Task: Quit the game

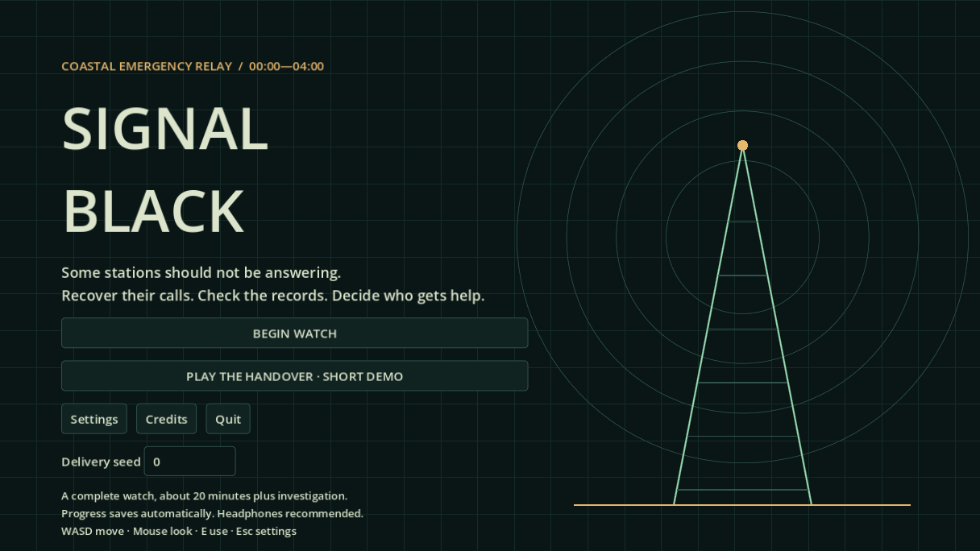Action: (x=228, y=419)
